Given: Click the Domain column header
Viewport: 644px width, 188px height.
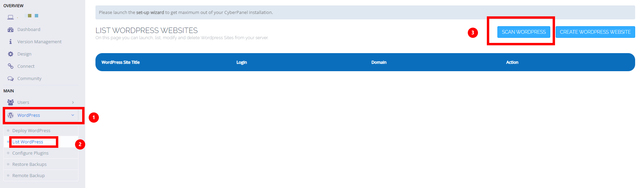Looking at the screenshot, I should pos(379,62).
